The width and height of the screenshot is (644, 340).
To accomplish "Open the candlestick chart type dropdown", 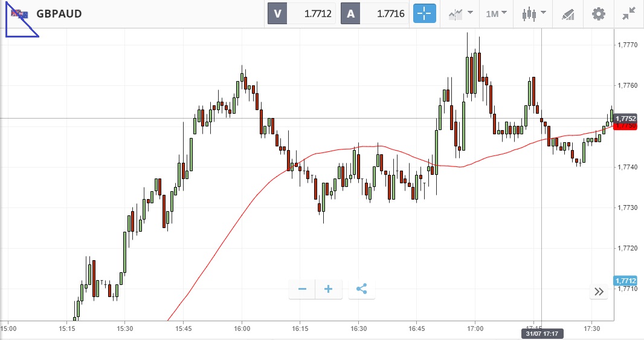I will tap(534, 13).
